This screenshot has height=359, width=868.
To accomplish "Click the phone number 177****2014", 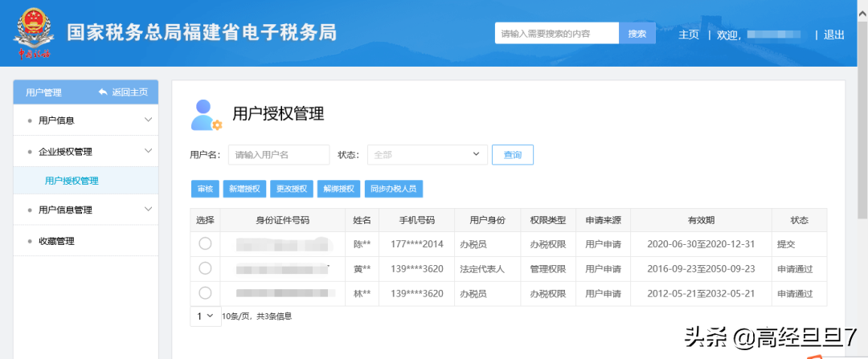I will 417,244.
